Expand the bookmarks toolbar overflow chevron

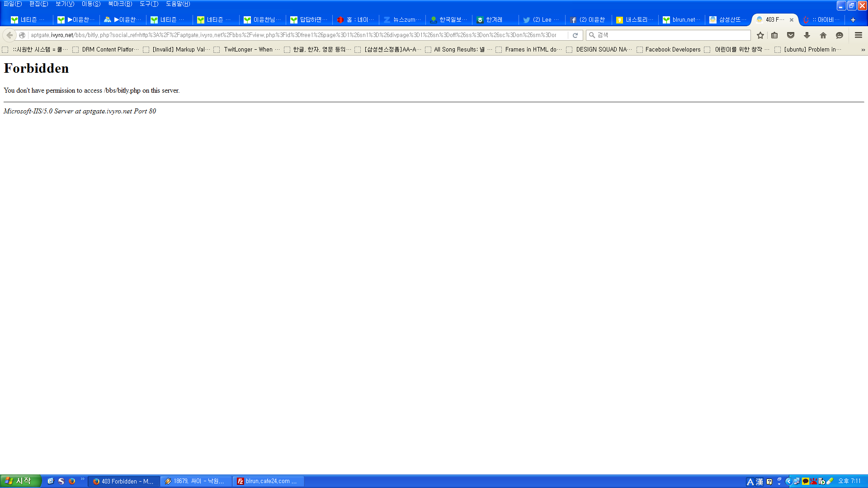[863, 50]
